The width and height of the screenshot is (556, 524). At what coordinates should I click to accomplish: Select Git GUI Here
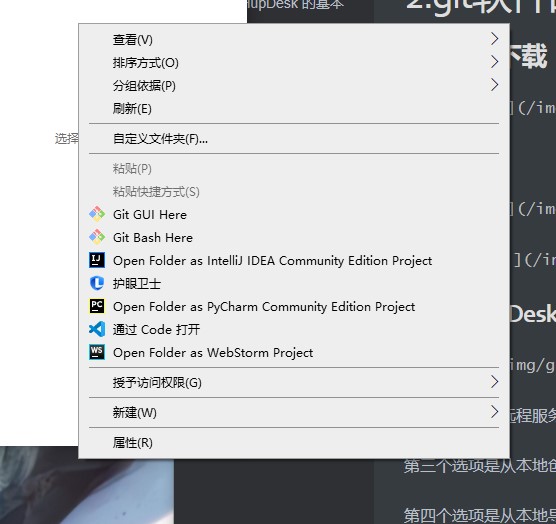click(294, 214)
